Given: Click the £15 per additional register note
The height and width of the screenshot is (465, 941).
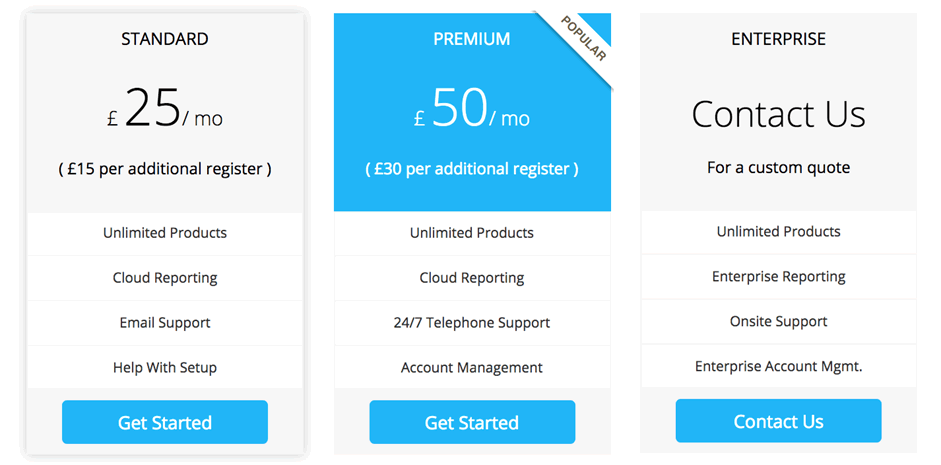Looking at the screenshot, I should [x=164, y=169].
